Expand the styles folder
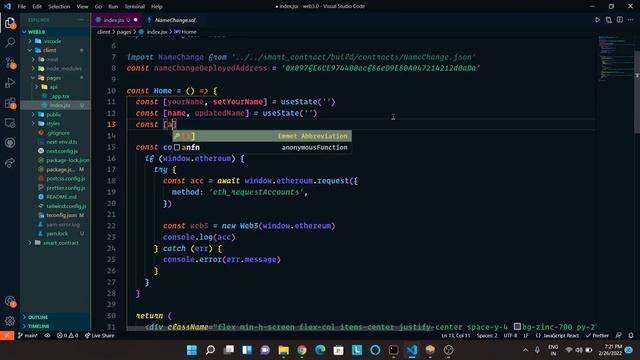Viewport: 640px width, 360px height. pos(55,124)
